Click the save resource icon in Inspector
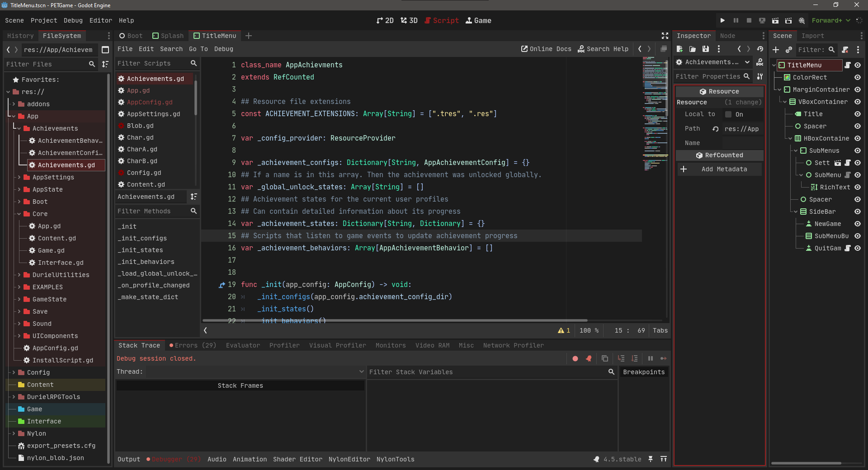The width and height of the screenshot is (868, 470). tap(705, 49)
